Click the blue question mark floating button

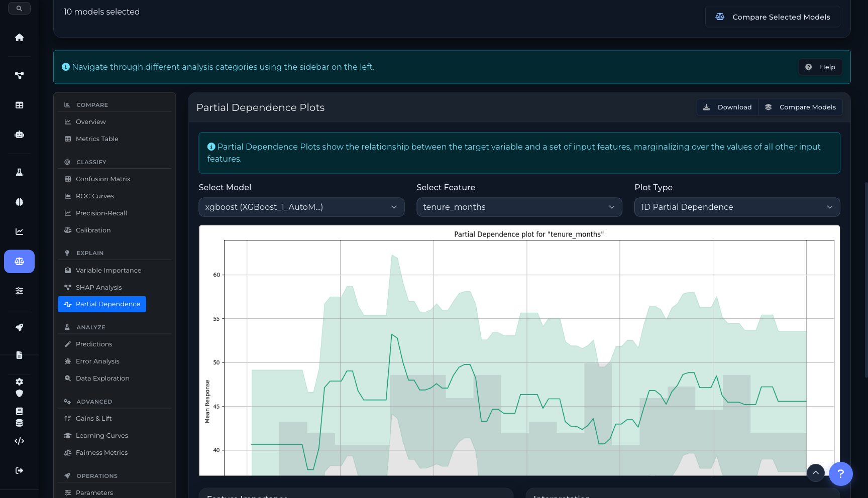pos(840,473)
